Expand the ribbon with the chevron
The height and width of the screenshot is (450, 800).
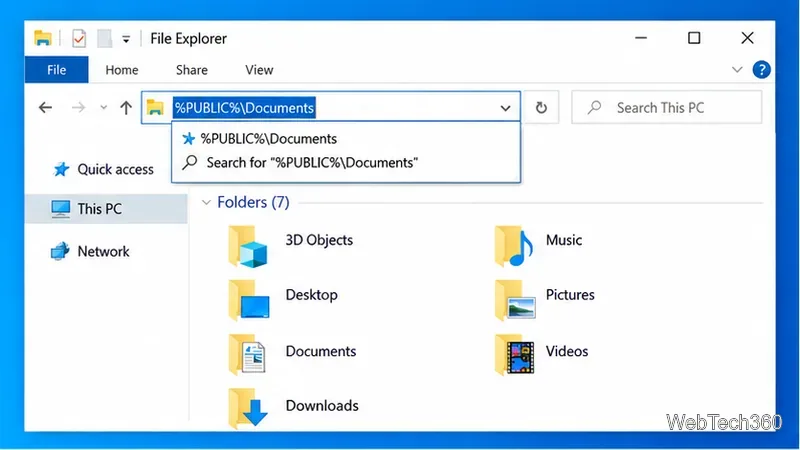click(x=737, y=69)
